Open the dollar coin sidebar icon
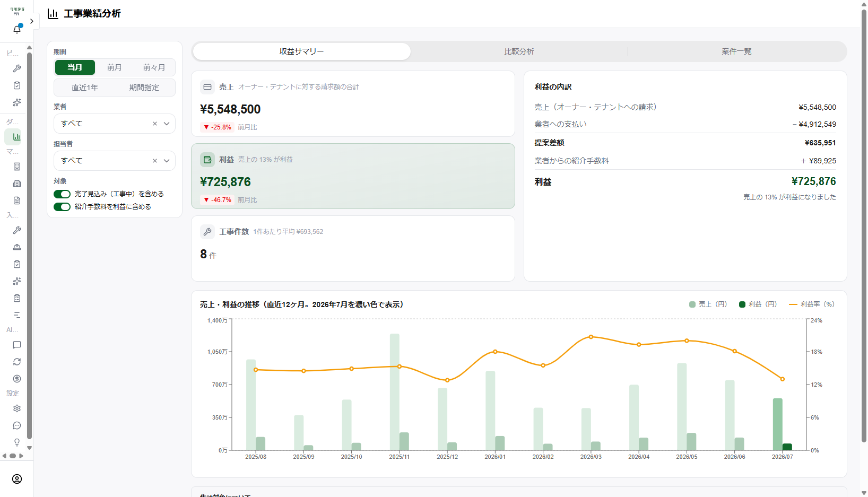This screenshot has width=868, height=497. [17, 379]
